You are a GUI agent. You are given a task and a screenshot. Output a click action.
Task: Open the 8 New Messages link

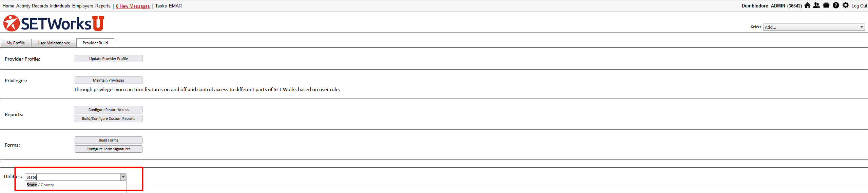point(133,6)
